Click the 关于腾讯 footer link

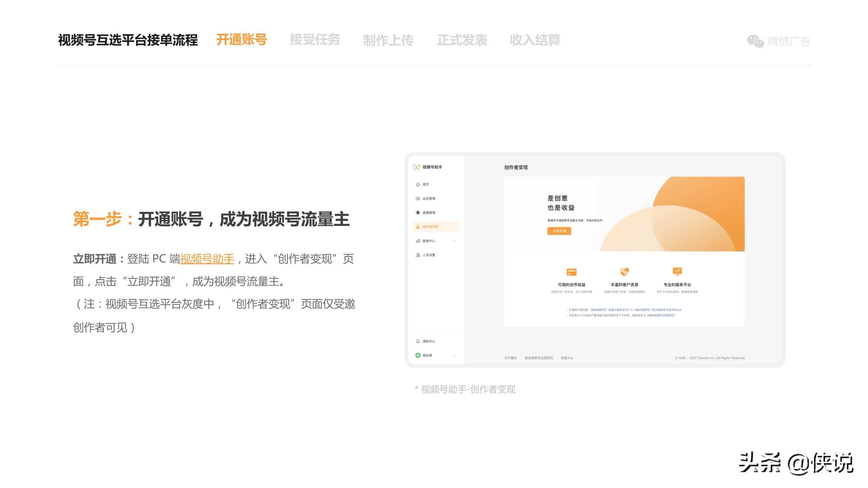511,358
